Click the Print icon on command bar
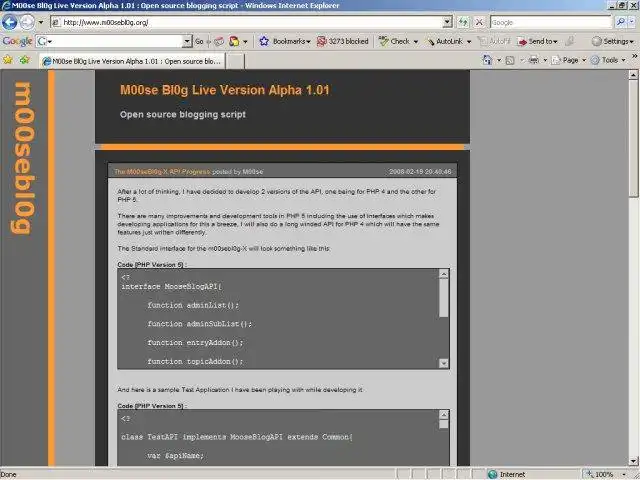This screenshot has width=640, height=480. click(x=533, y=60)
